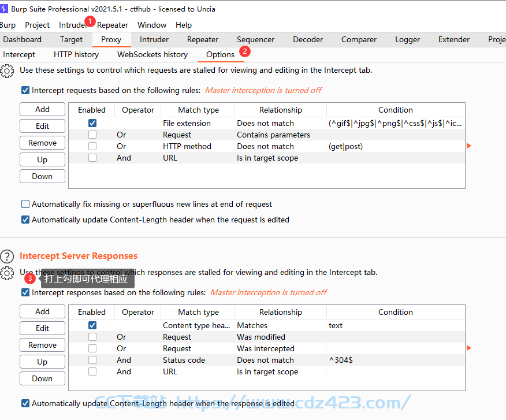
Task: Toggle Intercept responses based on rules checkbox
Action: [x=25, y=292]
